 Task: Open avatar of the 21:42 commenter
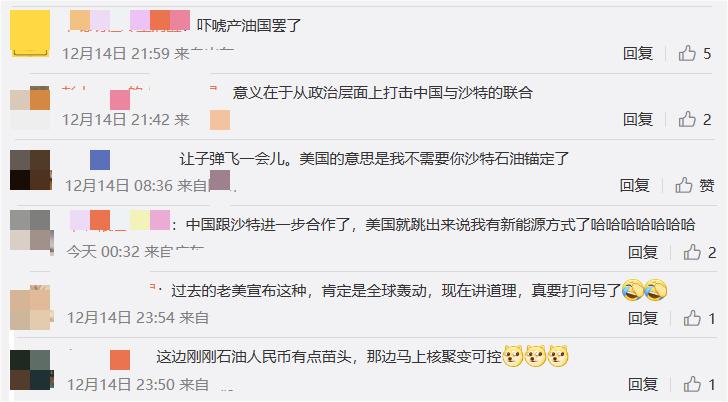30,107
